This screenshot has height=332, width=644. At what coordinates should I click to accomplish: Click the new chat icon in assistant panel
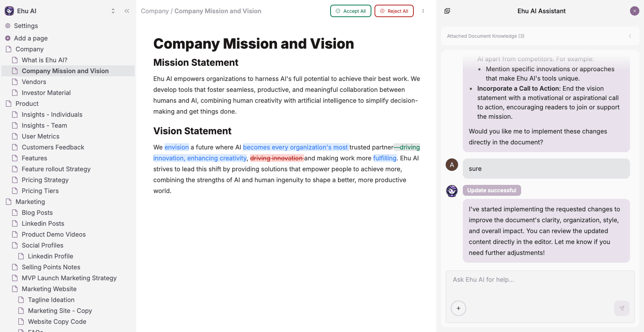point(447,11)
